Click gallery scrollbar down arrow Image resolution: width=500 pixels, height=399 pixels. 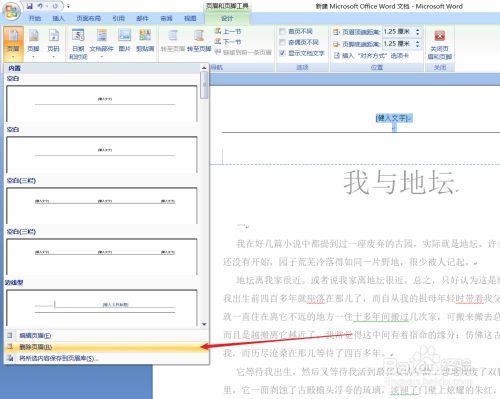point(204,324)
